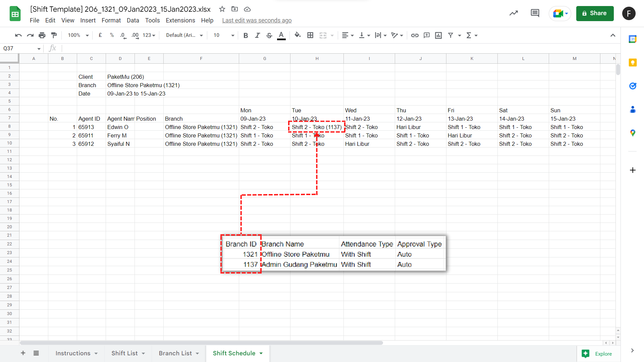Create a filter
Viewport: 644px width, 362px height.
pos(450,35)
